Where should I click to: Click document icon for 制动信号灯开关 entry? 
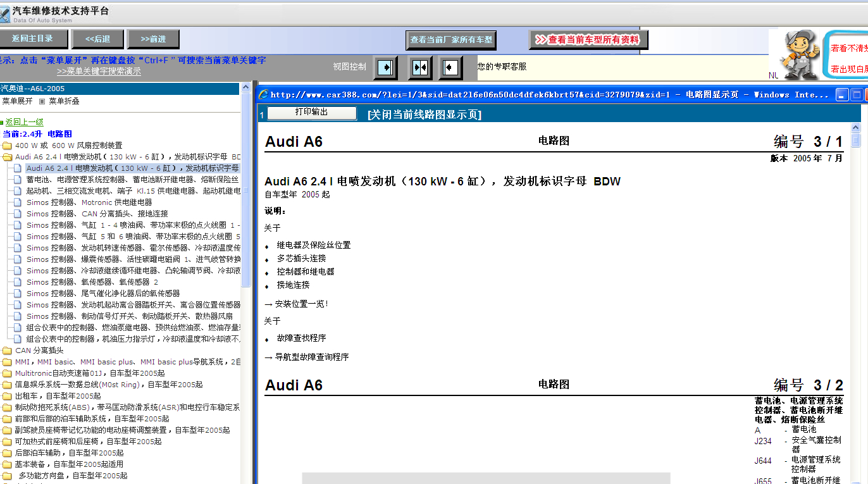point(18,316)
